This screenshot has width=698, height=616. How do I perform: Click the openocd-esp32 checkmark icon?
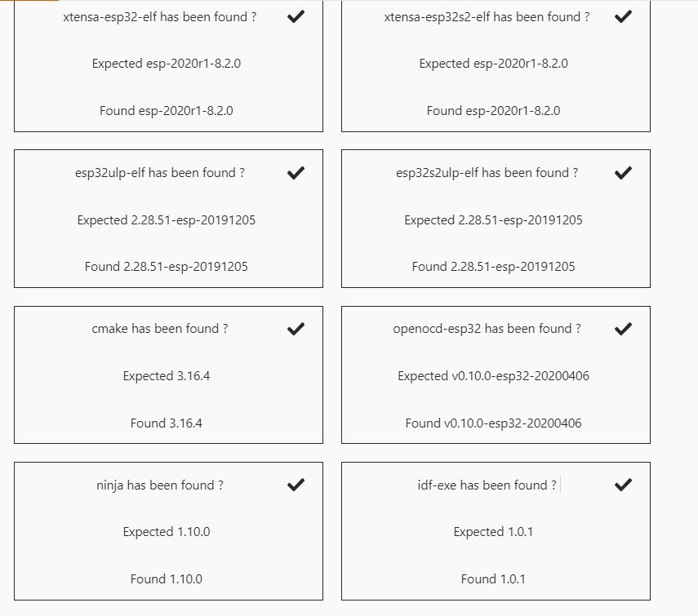623,329
